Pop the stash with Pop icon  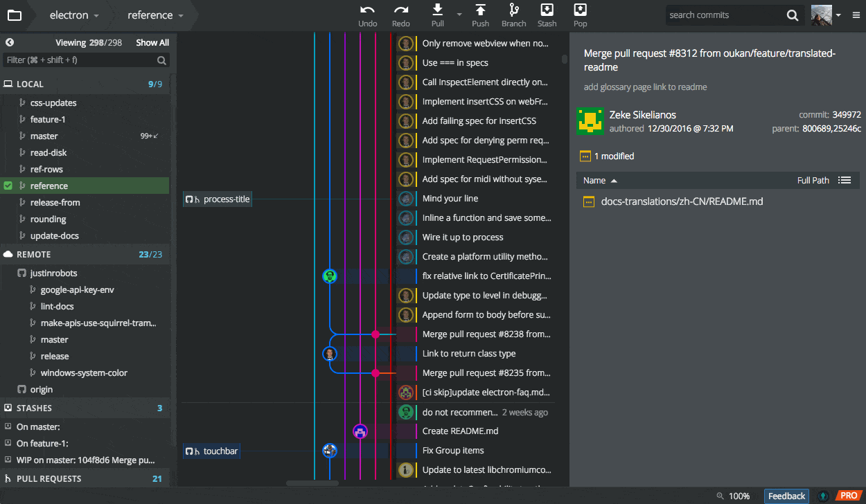pyautogui.click(x=581, y=10)
